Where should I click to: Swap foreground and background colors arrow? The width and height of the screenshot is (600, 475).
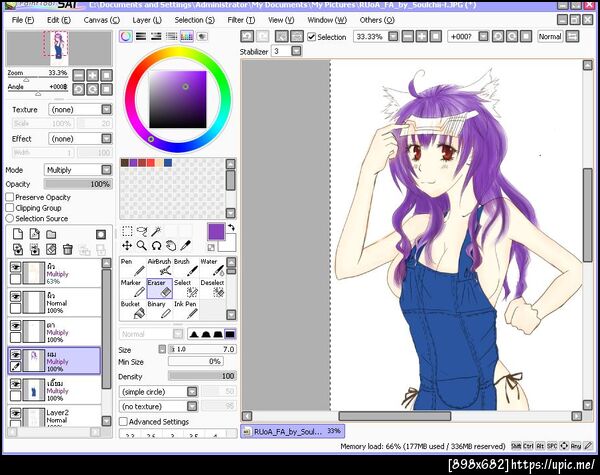(231, 228)
